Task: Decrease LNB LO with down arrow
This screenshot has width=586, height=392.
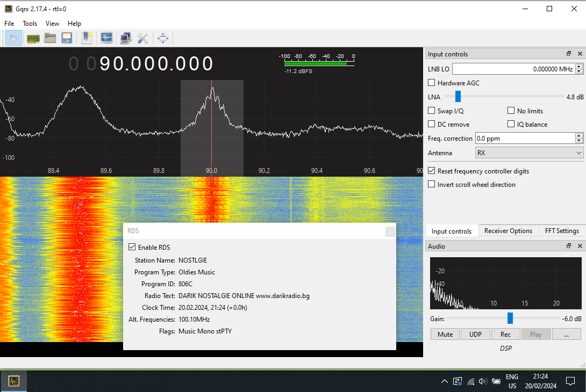Action: point(579,71)
